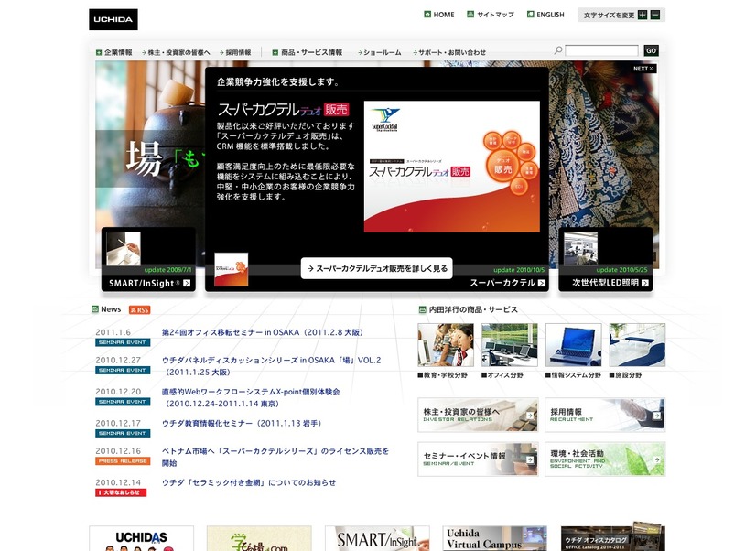This screenshot has height=551, width=756.
Task: Open サポート・お問い合わせ in the navigation bar
Action: tap(450, 52)
